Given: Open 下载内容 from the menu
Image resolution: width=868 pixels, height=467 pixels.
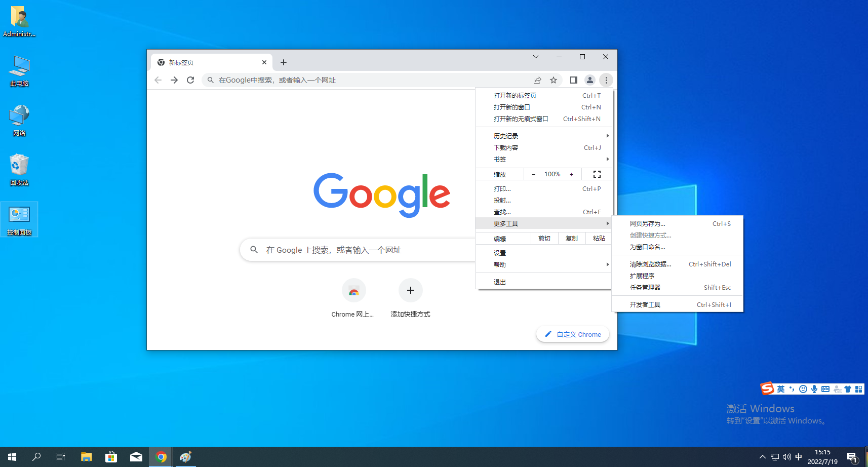Looking at the screenshot, I should click(543, 147).
